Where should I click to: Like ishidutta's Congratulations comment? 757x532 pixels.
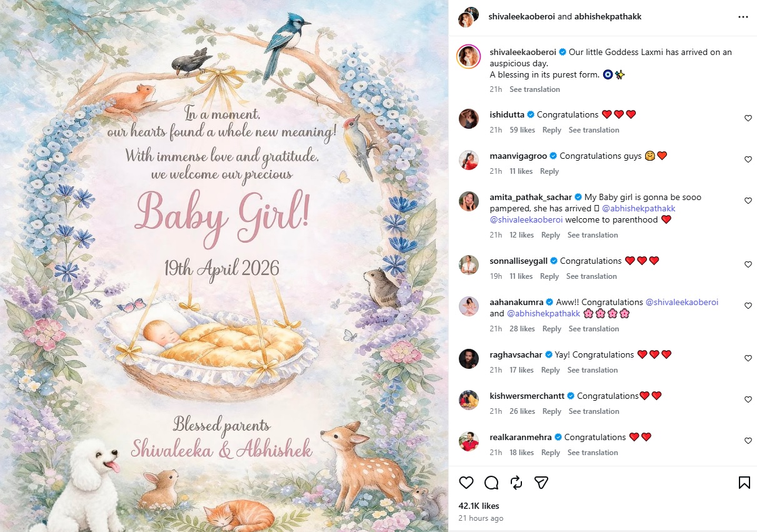748,118
